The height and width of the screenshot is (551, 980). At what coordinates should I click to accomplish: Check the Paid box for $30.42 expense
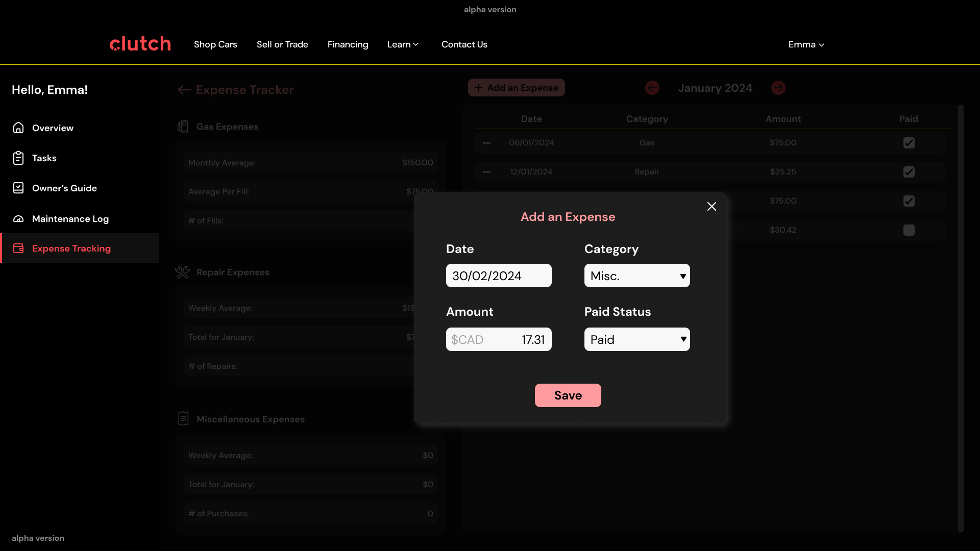[x=909, y=230]
